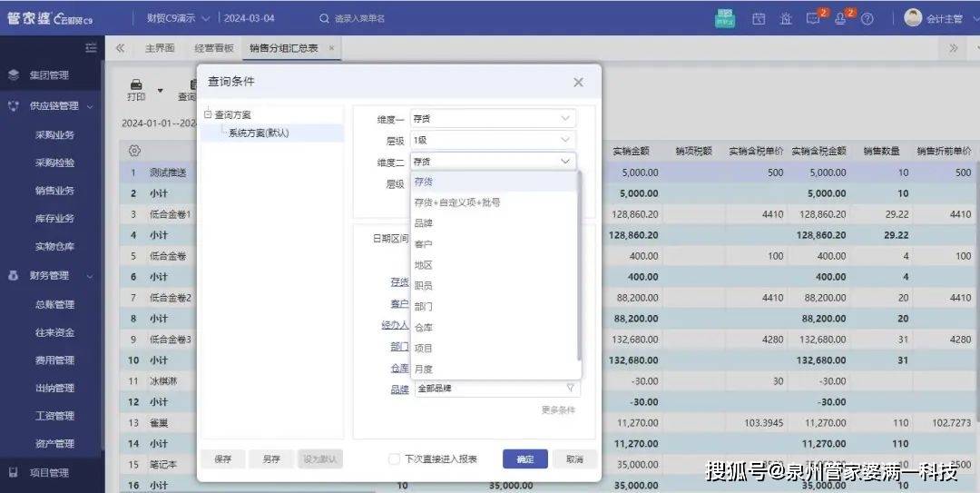Viewport: 980px width, 493px height.
Task: Open the first 层级 dropdown showing 1级
Action: pos(493,140)
